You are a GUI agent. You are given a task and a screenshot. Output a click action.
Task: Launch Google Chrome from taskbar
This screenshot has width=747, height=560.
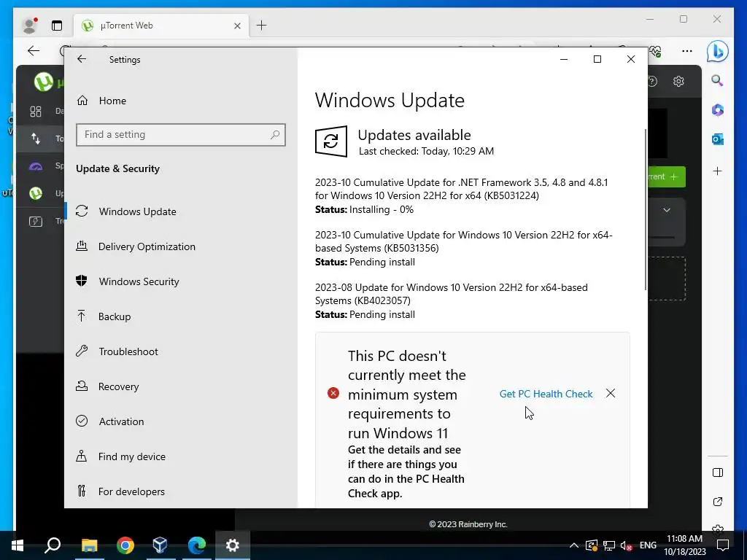tap(125, 545)
